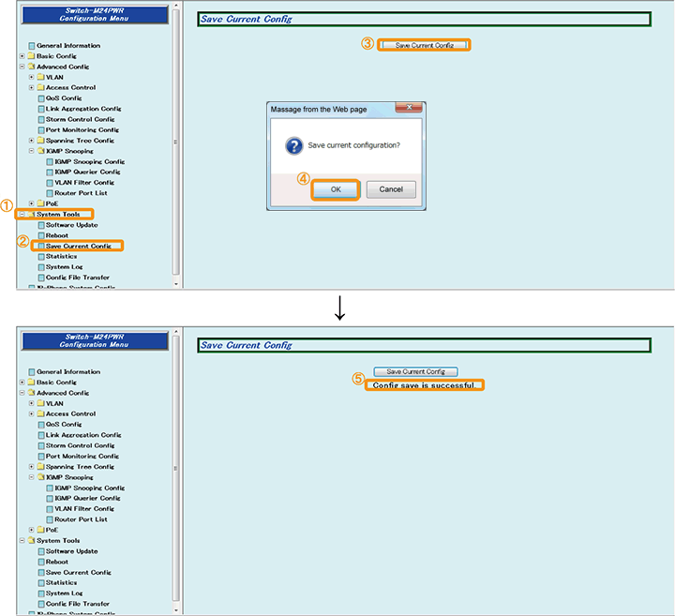Collapse the IGMP Snooping node in bottom menu

point(31,477)
